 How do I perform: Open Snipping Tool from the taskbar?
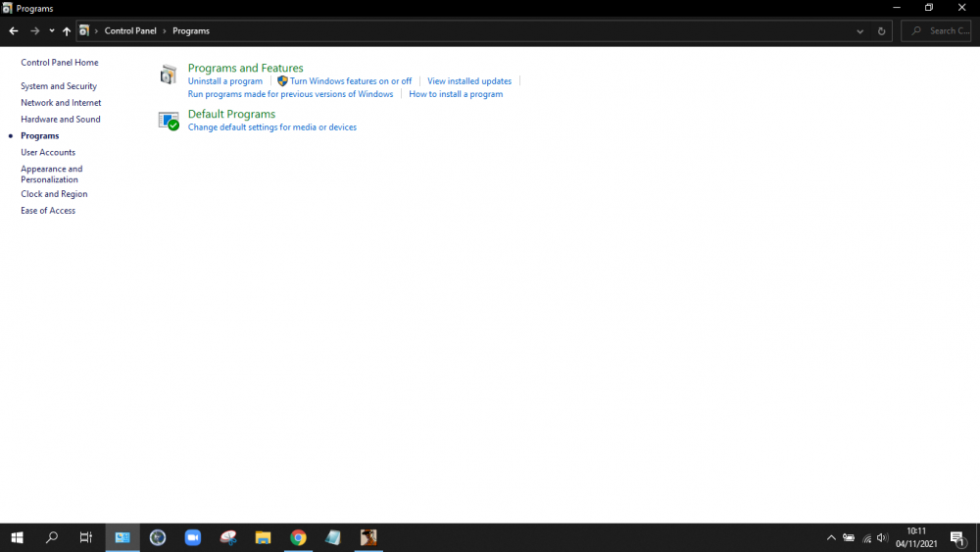[228, 537]
